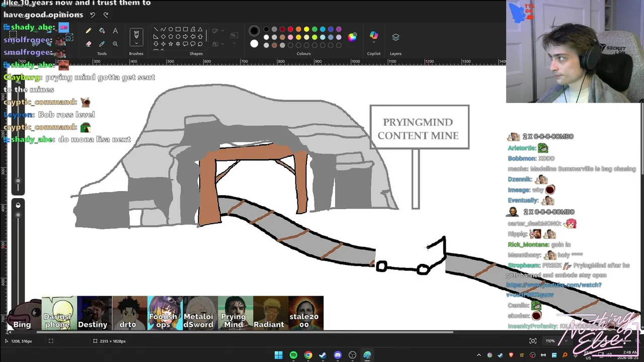Select the Brushes tool

click(136, 34)
